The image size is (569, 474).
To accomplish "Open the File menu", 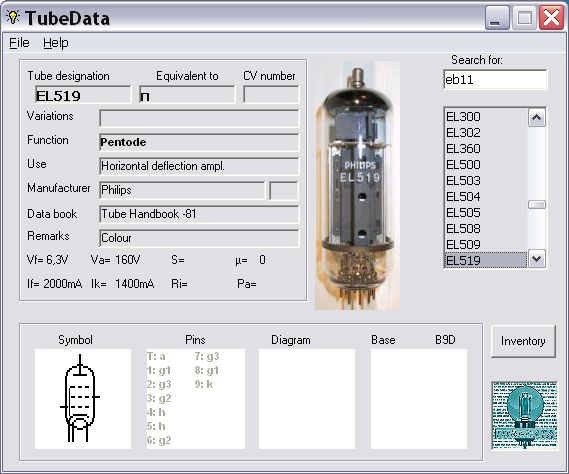I will (19, 43).
